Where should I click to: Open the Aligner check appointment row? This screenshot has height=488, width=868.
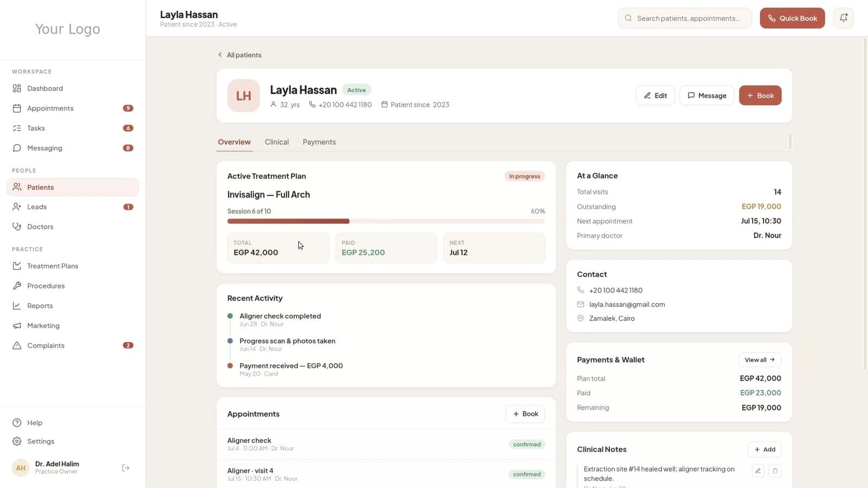pos(386,444)
